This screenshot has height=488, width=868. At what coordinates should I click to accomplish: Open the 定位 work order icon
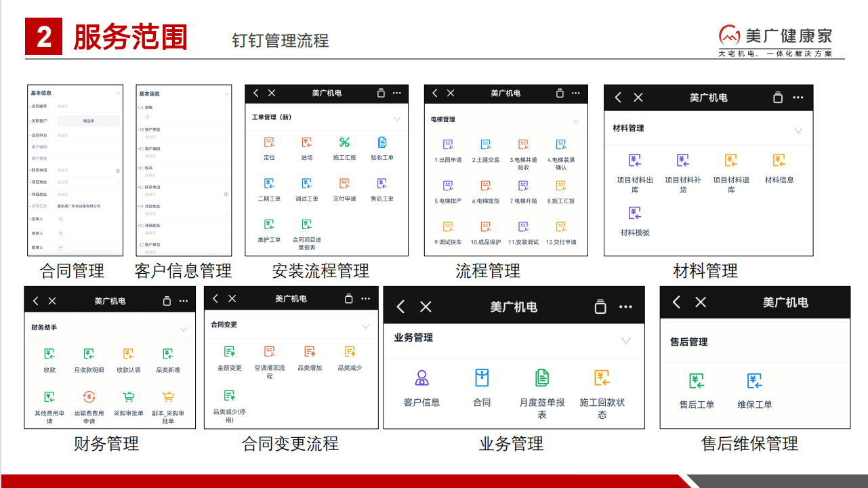(269, 142)
